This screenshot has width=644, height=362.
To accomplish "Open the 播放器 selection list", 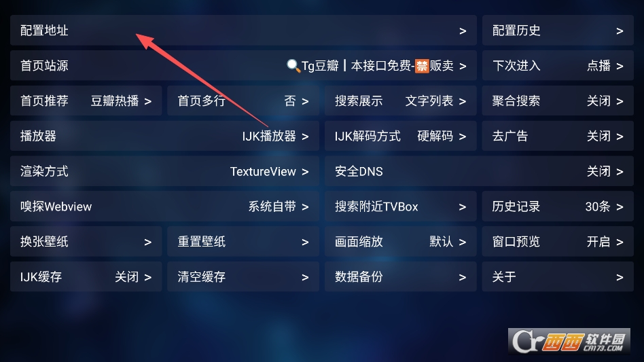I will tap(164, 136).
